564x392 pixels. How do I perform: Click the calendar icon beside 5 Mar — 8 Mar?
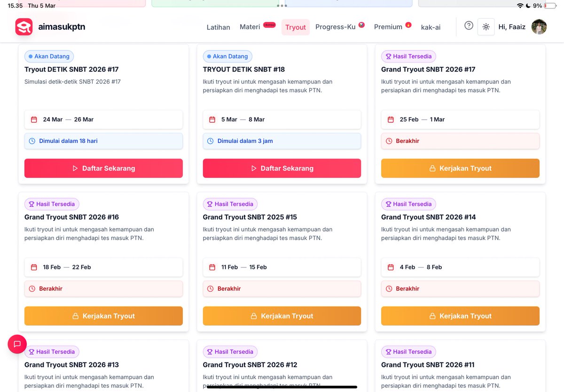[x=212, y=119]
